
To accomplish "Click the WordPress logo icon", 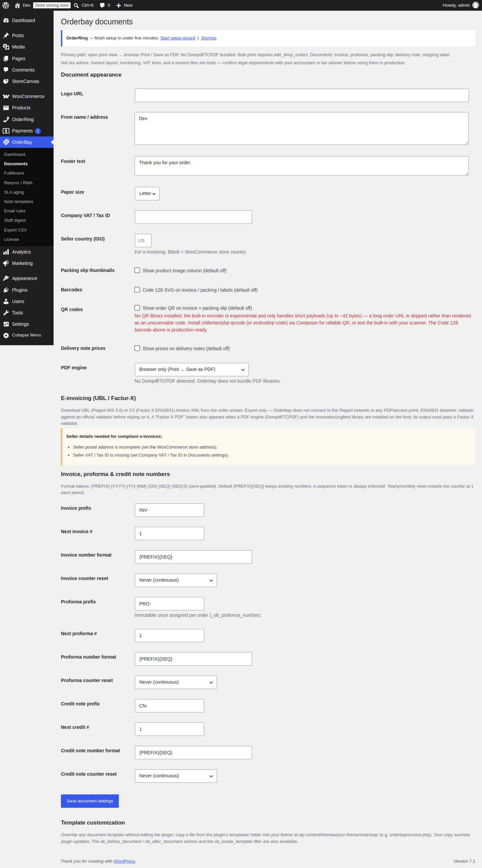I will click(x=6, y=5).
